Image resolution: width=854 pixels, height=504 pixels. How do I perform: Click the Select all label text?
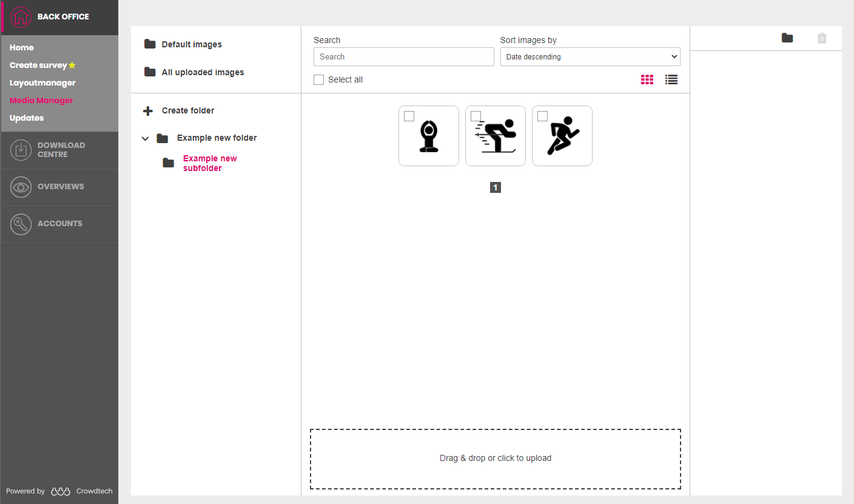click(345, 79)
